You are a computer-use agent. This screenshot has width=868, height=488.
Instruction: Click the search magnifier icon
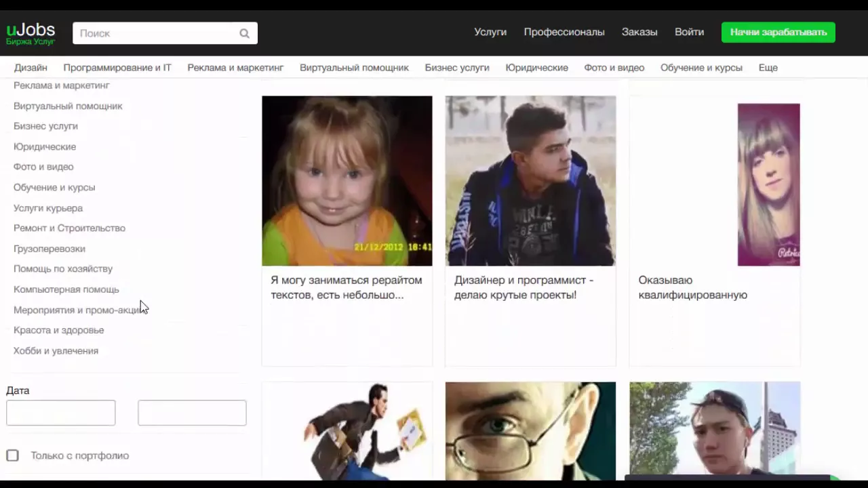click(244, 33)
